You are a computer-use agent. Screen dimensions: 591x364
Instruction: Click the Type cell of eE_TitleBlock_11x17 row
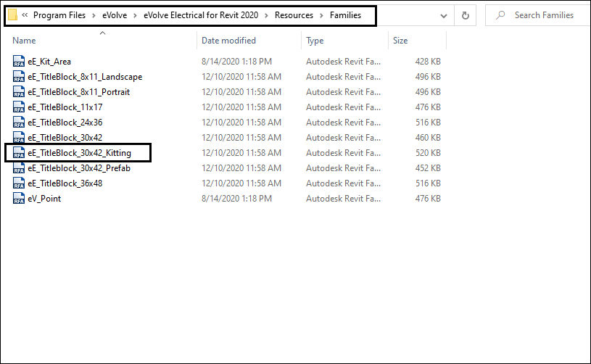tap(343, 107)
